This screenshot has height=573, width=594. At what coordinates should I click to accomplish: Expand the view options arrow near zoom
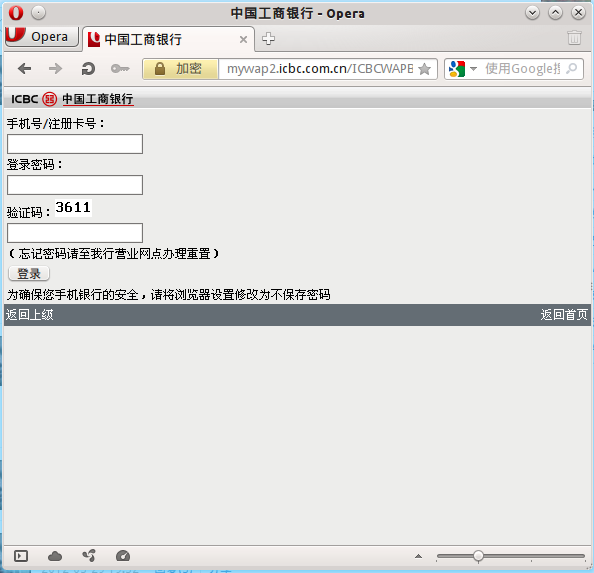click(418, 556)
